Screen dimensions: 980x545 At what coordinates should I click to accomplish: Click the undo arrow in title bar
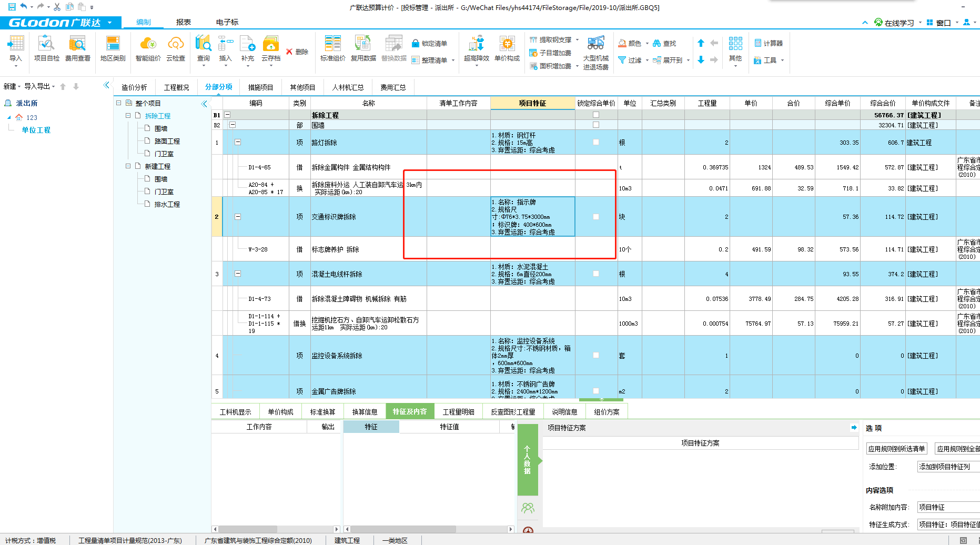(24, 7)
